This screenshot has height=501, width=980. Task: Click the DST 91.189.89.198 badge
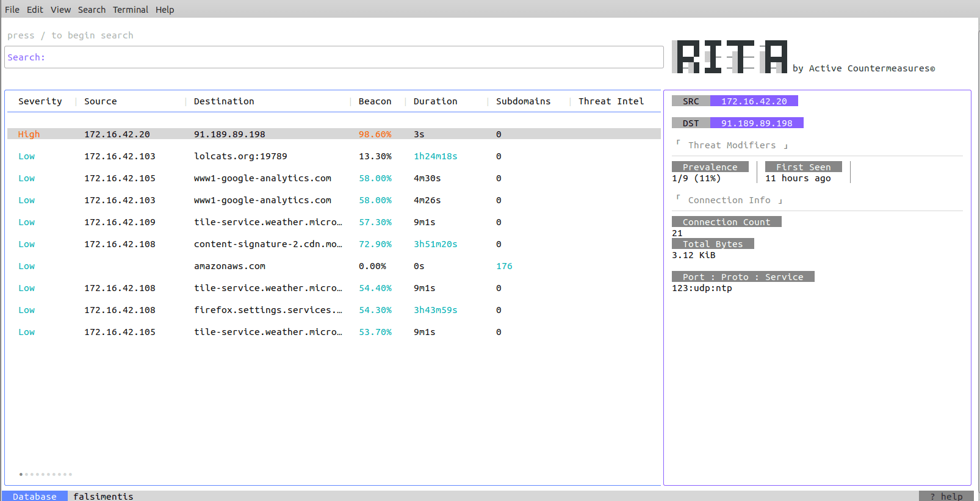point(738,123)
